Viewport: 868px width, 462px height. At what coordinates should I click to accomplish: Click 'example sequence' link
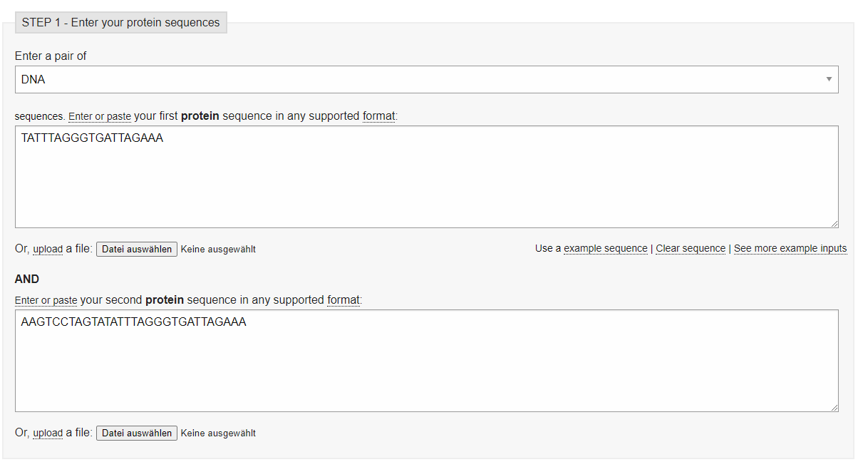605,248
